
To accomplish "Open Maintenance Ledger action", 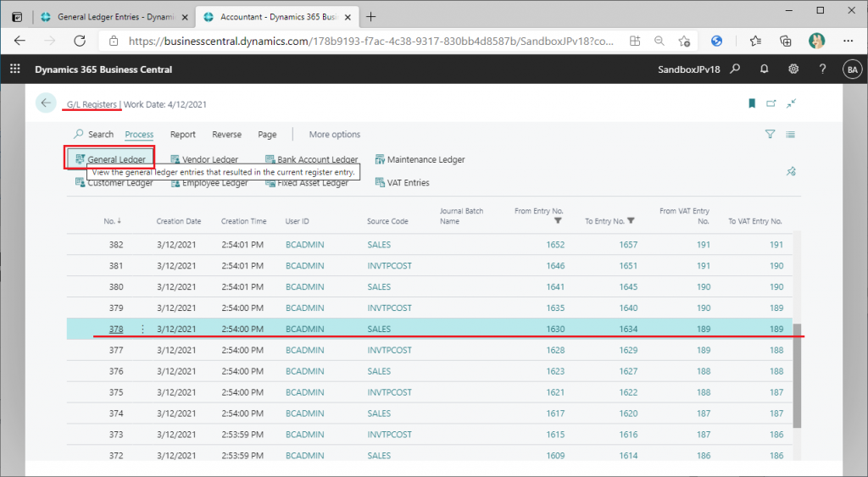I will tap(420, 159).
